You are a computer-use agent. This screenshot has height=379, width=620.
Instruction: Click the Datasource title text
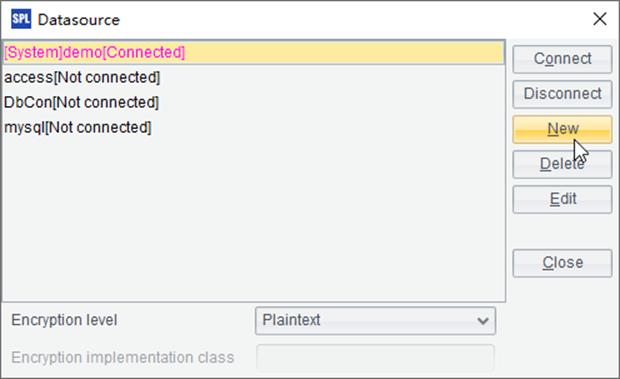[79, 20]
